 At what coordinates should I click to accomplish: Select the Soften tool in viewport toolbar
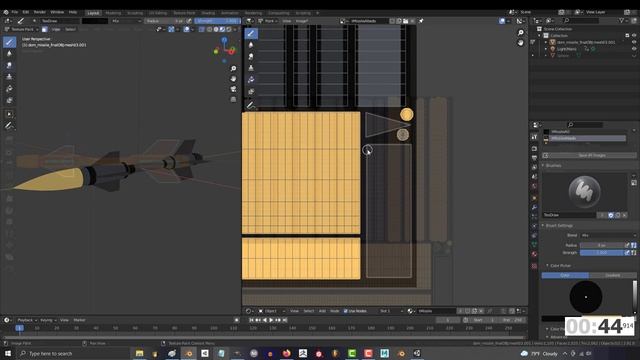[9, 53]
